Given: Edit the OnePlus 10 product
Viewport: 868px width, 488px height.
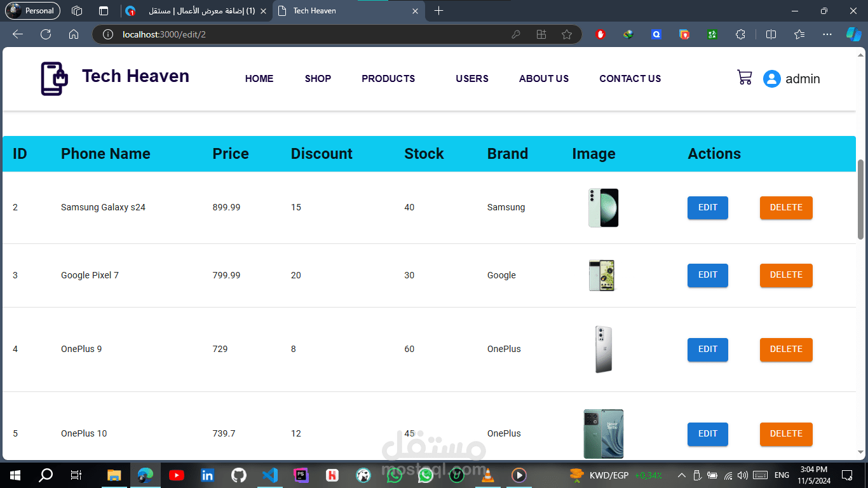Looking at the screenshot, I should [708, 434].
